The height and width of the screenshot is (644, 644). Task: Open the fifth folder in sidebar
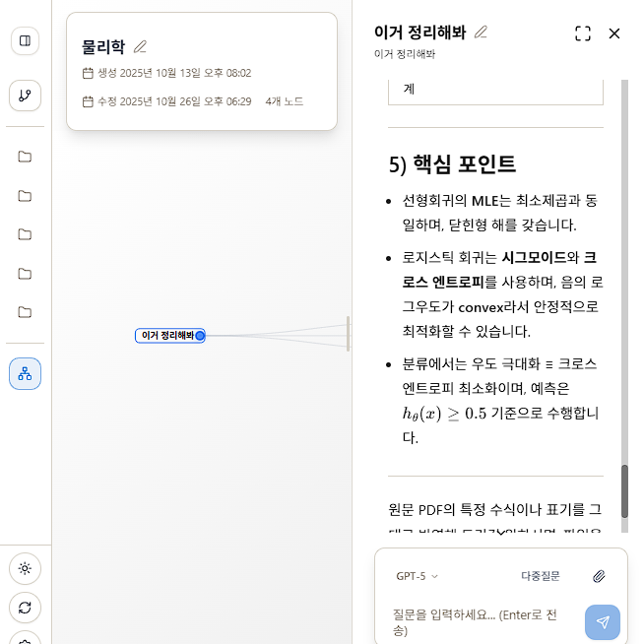(x=25, y=312)
